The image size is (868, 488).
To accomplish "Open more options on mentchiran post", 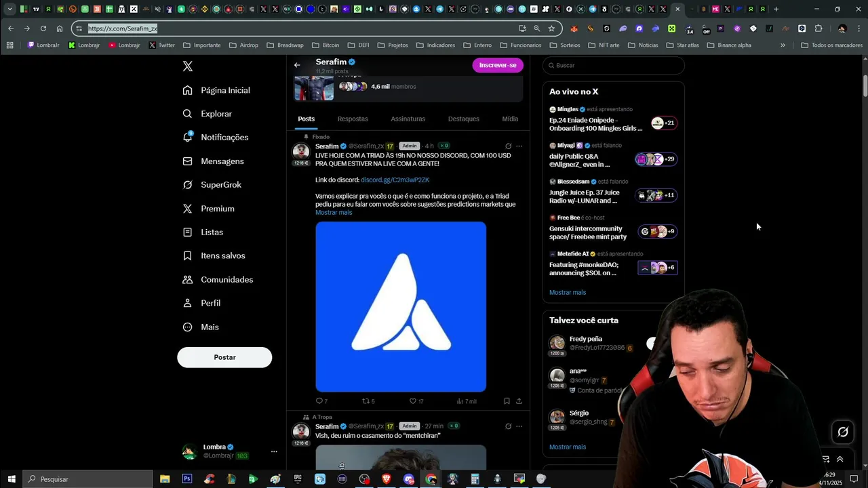I will pos(519,426).
